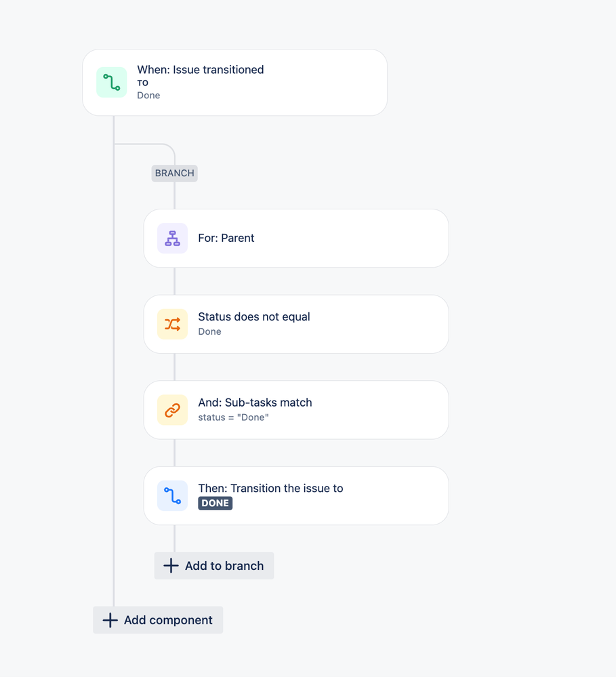616x677 pixels.
Task: Select the Done status text in condition card
Action: tap(209, 331)
